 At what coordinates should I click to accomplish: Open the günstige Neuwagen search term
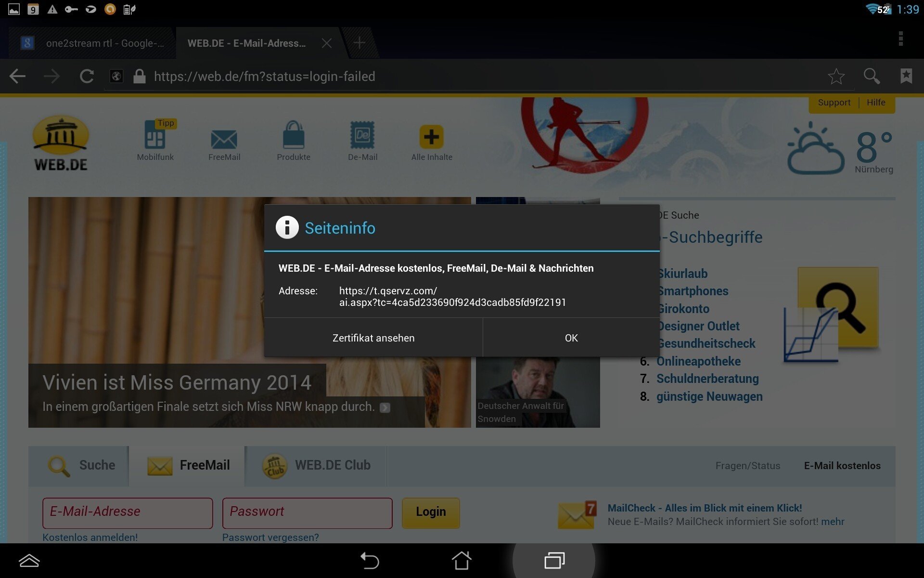[x=709, y=396]
